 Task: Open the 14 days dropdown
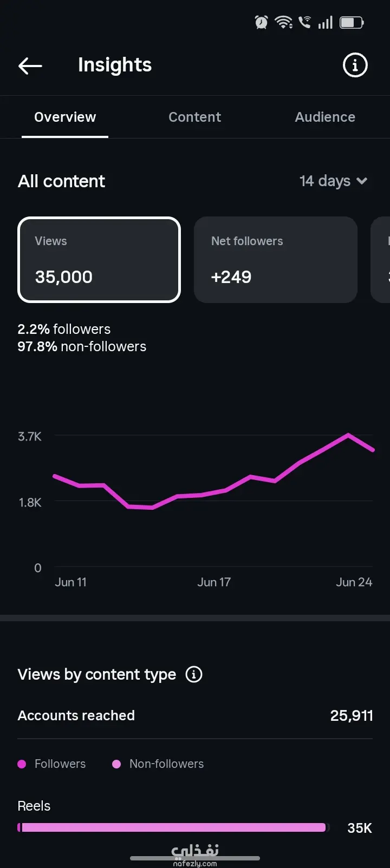tap(334, 181)
